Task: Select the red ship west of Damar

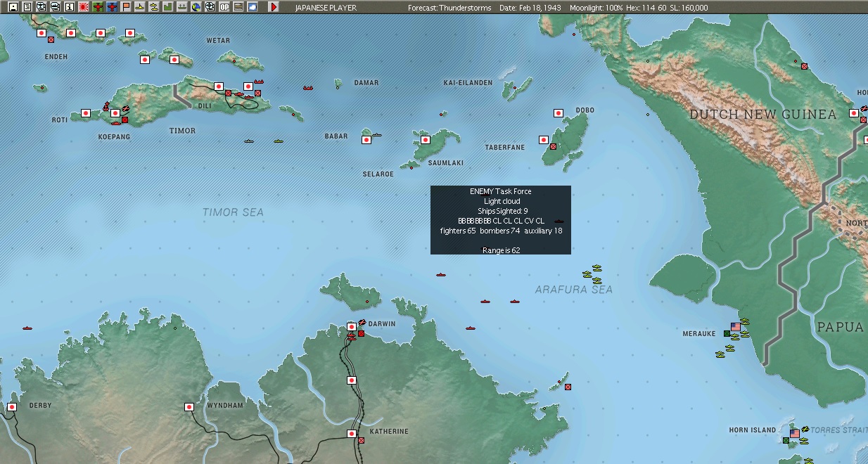Action: pyautogui.click(x=308, y=88)
